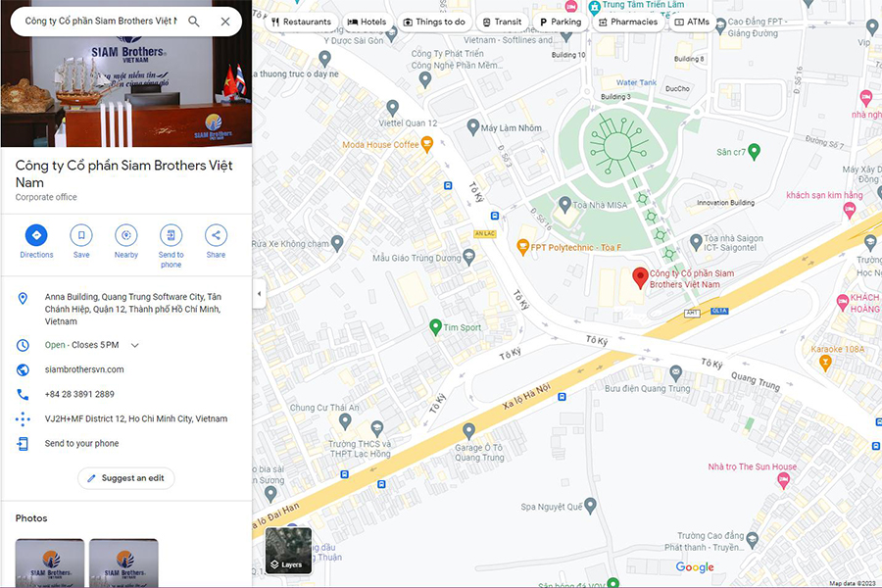Click the Send to phone icon
The width and height of the screenshot is (882, 588).
coord(171,235)
